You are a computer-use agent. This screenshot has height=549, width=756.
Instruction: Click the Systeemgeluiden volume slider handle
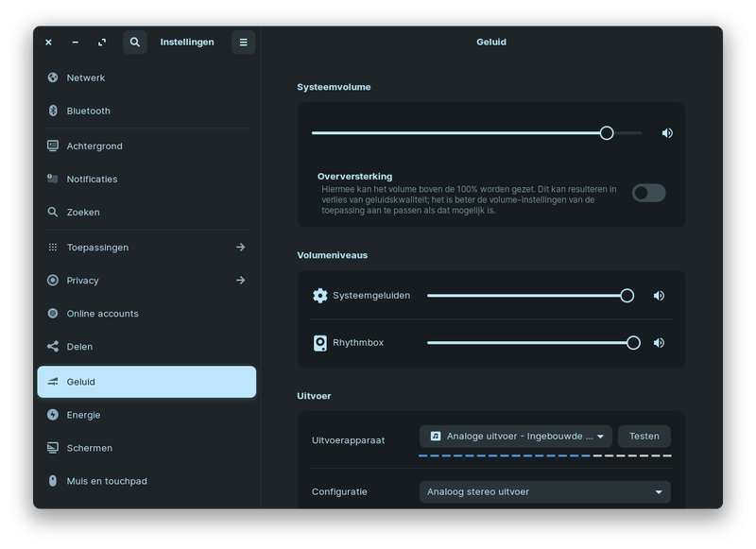pyautogui.click(x=627, y=296)
